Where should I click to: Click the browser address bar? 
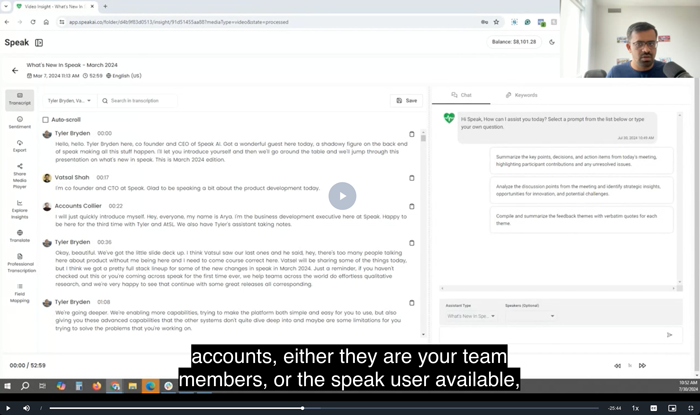click(268, 22)
